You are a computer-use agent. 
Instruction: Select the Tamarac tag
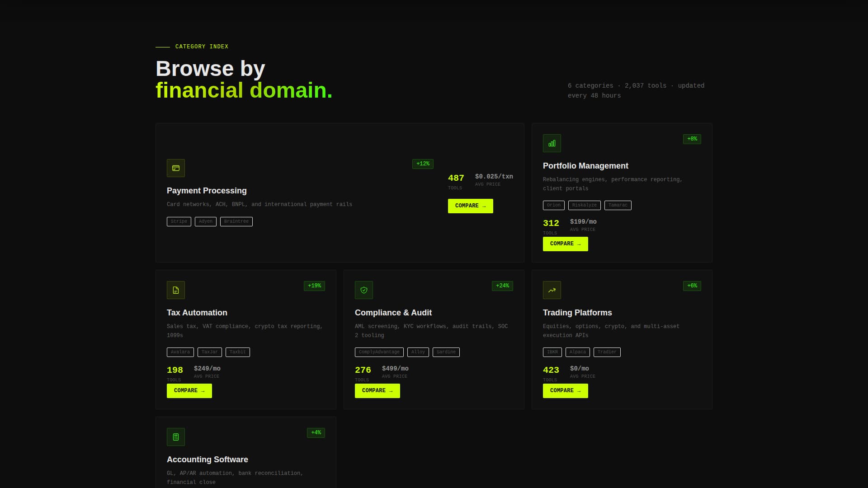click(x=618, y=205)
